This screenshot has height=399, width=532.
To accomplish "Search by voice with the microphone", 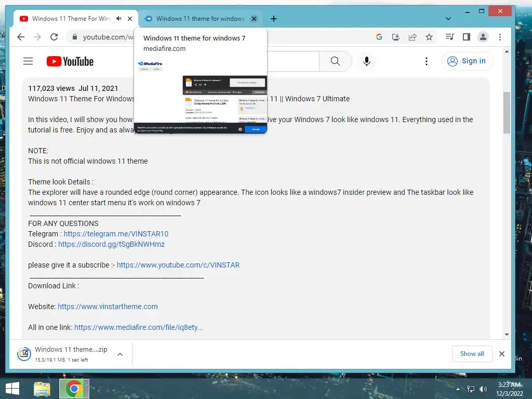I will click(x=367, y=61).
